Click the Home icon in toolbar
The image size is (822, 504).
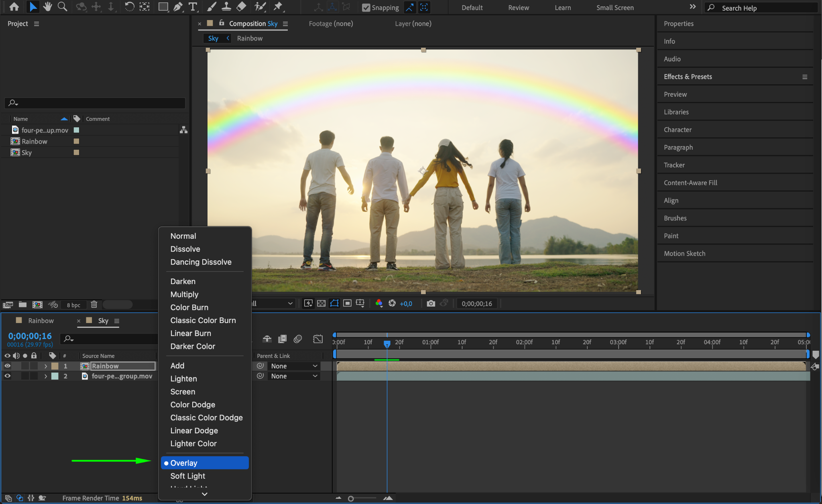coord(14,7)
